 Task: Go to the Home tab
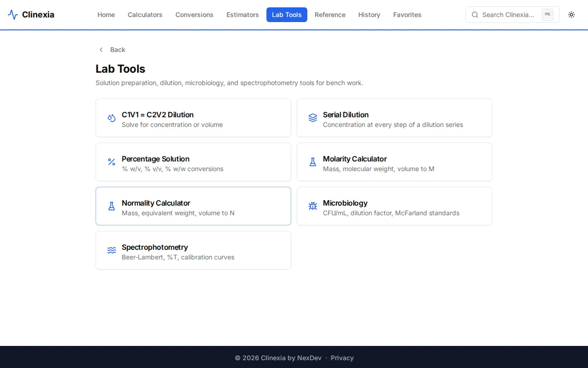[106, 15]
